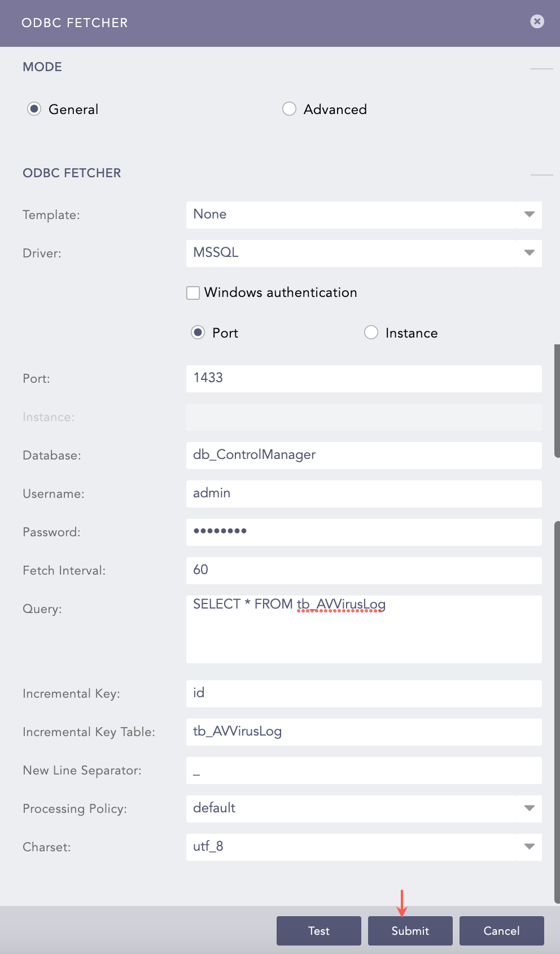Select the Advanced mode radio button

(x=289, y=109)
